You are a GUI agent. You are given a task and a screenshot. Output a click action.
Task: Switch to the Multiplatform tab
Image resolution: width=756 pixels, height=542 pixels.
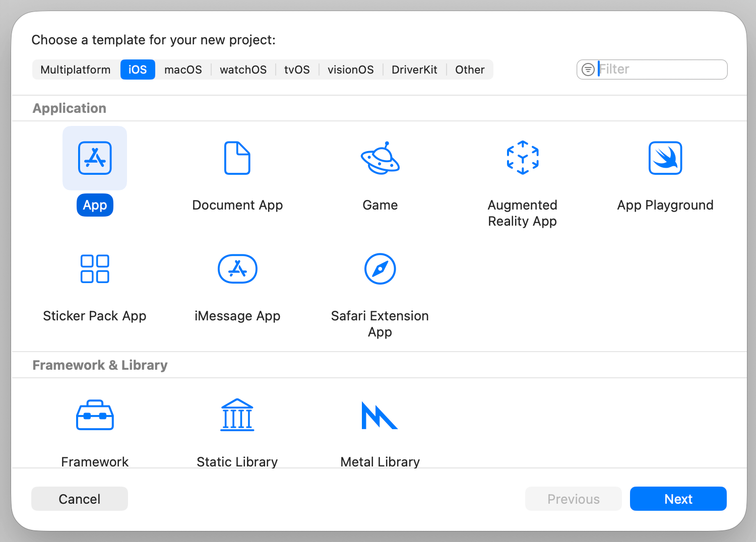tap(76, 70)
